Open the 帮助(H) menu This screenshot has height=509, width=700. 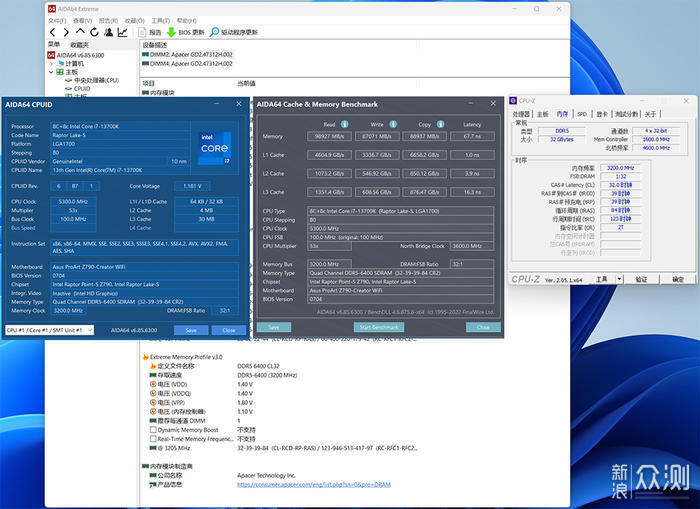tap(186, 21)
